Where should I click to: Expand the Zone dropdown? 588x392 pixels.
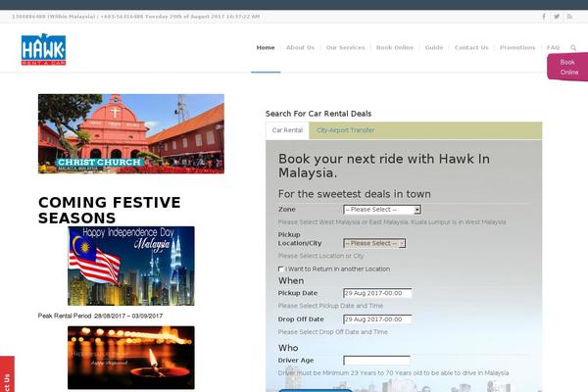[382, 210]
